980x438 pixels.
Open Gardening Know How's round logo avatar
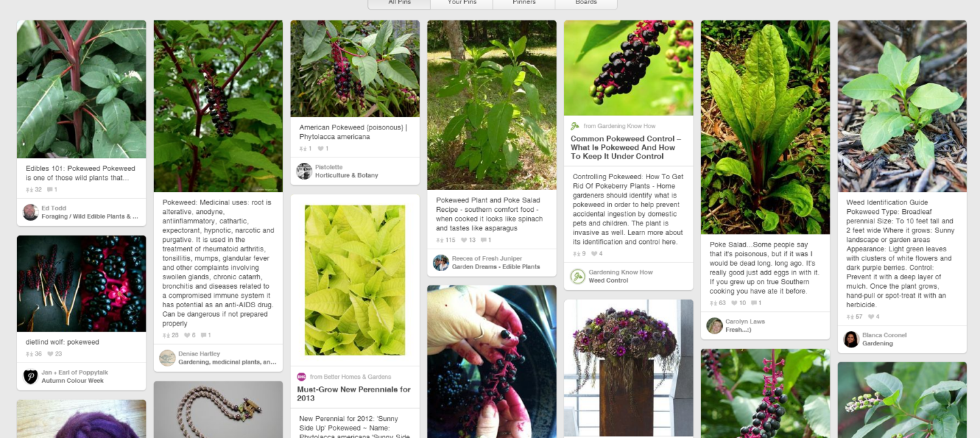[578, 276]
